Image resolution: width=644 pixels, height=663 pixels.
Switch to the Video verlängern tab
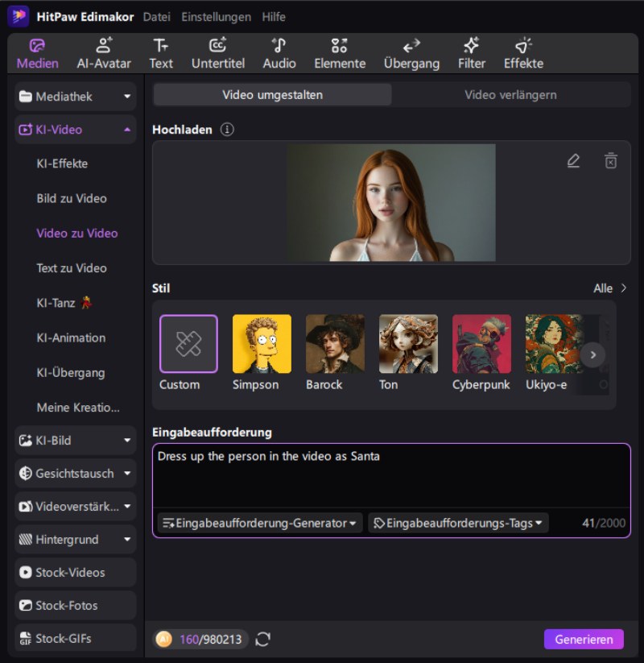[510, 95]
